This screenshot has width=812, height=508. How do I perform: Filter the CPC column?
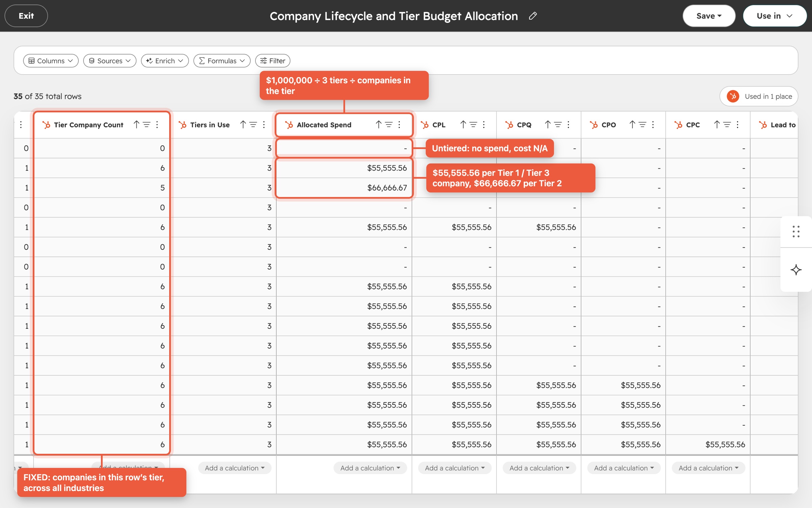pos(727,125)
